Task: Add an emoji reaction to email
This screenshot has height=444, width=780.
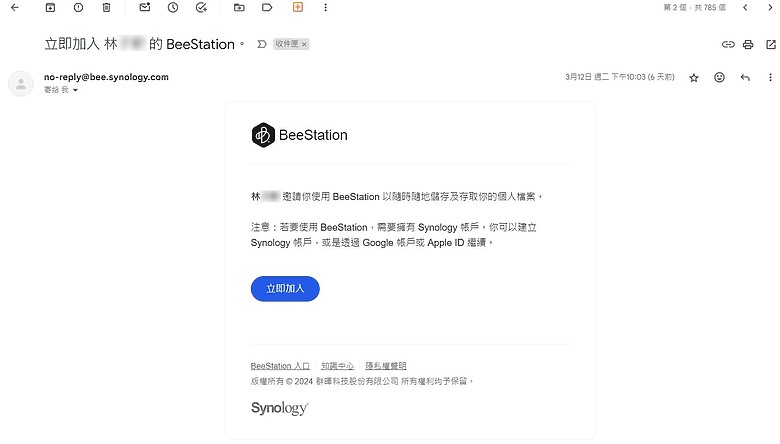Action: coord(719,77)
